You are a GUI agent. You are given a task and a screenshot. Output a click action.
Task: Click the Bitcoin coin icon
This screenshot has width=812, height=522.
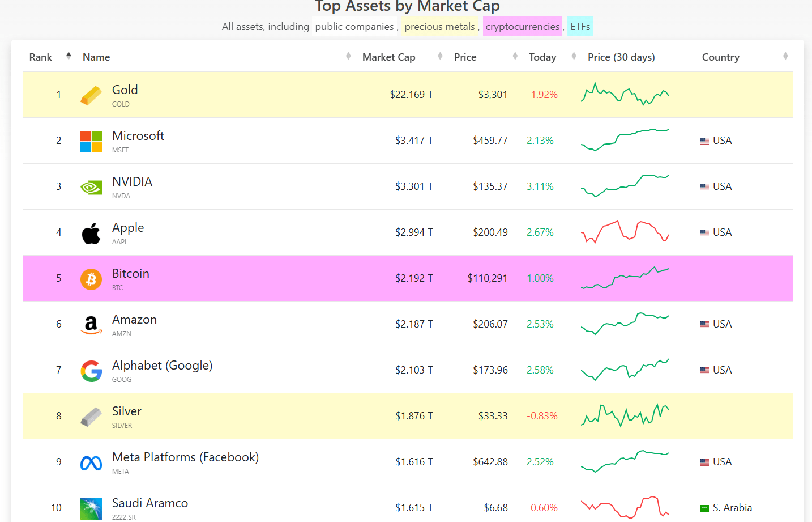pyautogui.click(x=91, y=279)
